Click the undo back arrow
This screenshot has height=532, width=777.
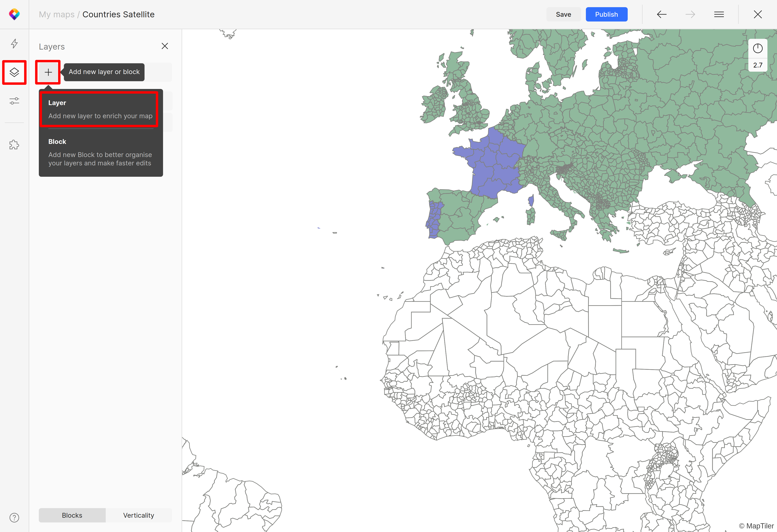[x=661, y=14]
